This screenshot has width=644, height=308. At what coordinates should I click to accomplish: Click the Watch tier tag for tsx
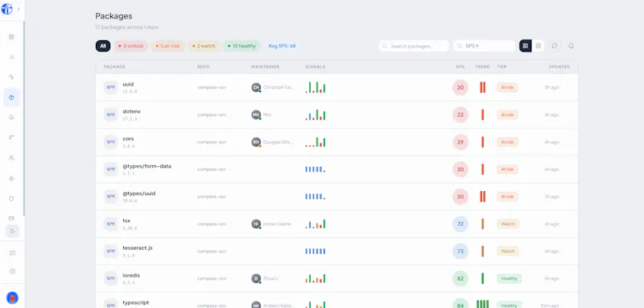pyautogui.click(x=508, y=224)
